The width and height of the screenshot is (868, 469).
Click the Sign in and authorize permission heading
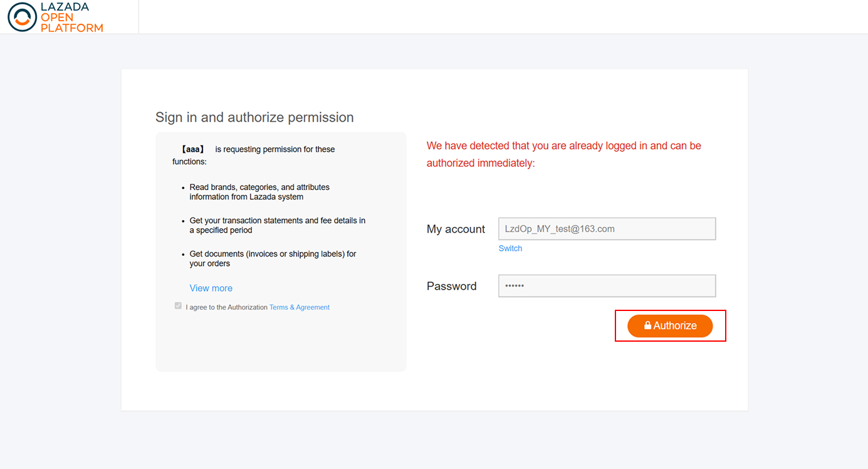tap(254, 117)
